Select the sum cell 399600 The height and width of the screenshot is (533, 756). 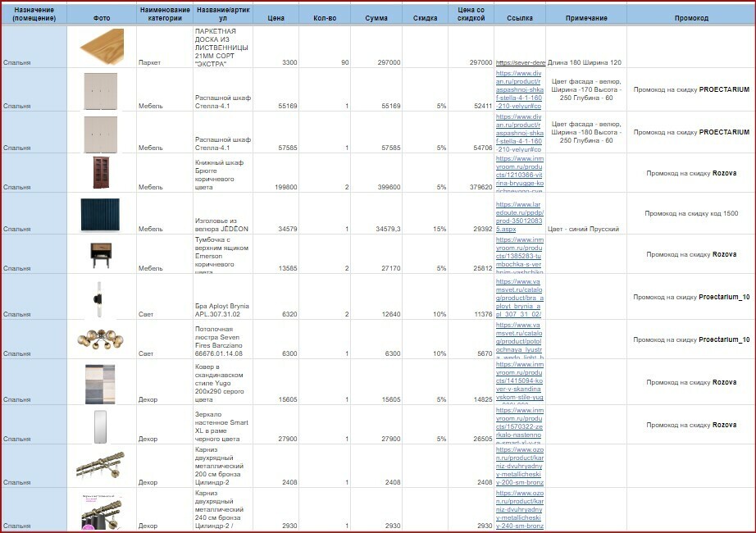point(376,173)
